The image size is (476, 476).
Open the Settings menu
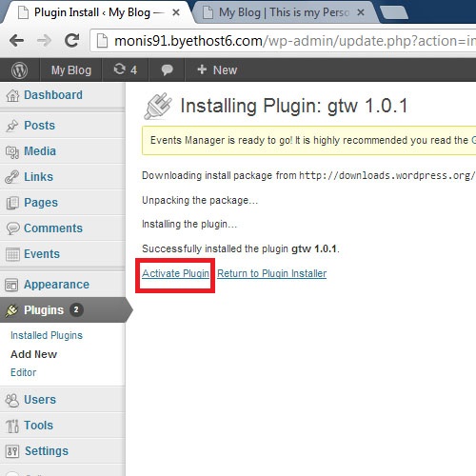tap(47, 451)
